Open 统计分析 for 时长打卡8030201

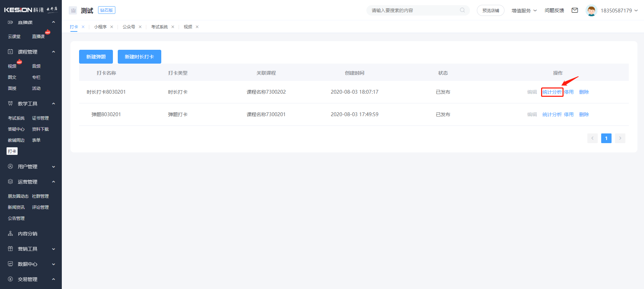pos(552,92)
